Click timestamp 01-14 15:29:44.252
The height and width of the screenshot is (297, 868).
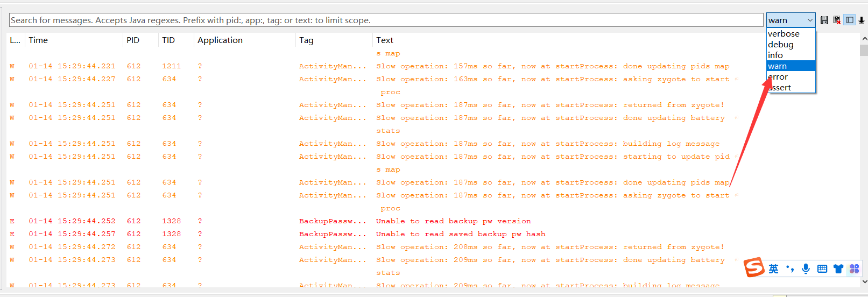[x=72, y=221]
